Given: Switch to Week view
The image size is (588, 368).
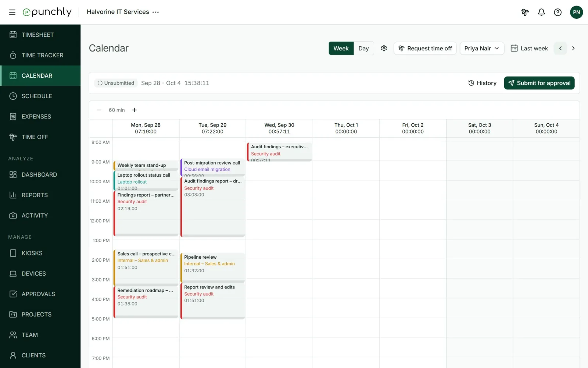Looking at the screenshot, I should tap(341, 48).
